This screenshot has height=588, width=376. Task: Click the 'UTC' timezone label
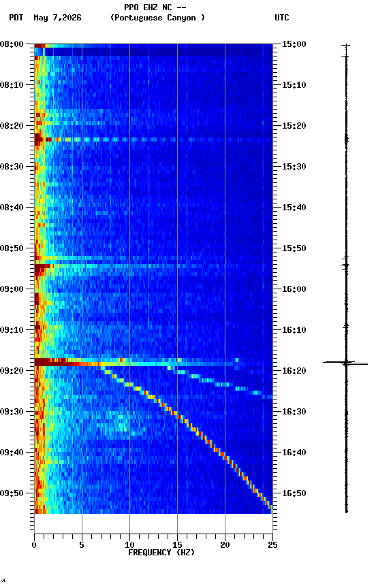(x=282, y=18)
